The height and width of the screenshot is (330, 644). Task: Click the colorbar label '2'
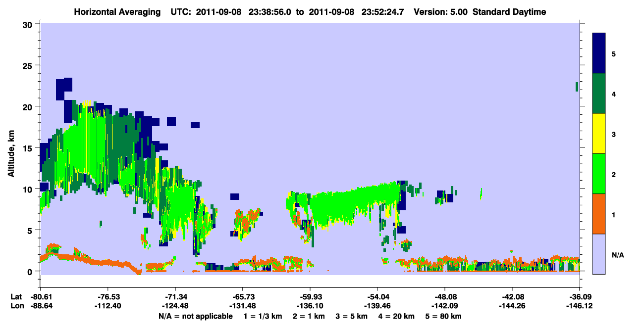(614, 175)
